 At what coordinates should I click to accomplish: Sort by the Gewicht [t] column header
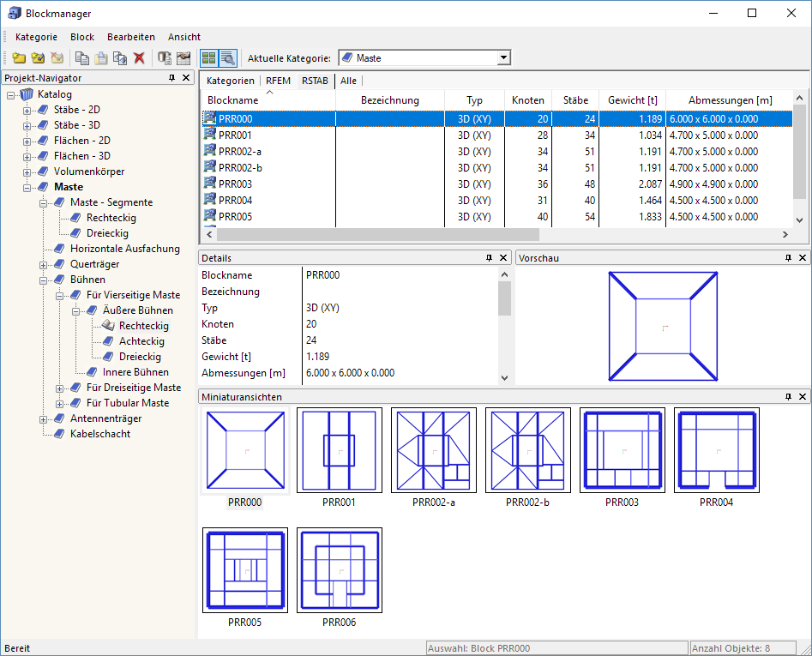tap(632, 100)
